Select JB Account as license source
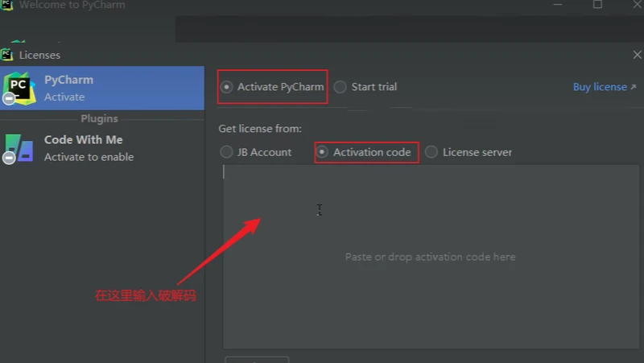Viewport: 644px width, 363px height. click(226, 152)
